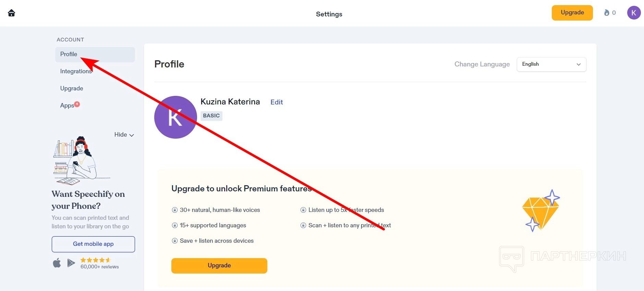Open Integrations settings section
This screenshot has height=291, width=644.
(x=76, y=71)
